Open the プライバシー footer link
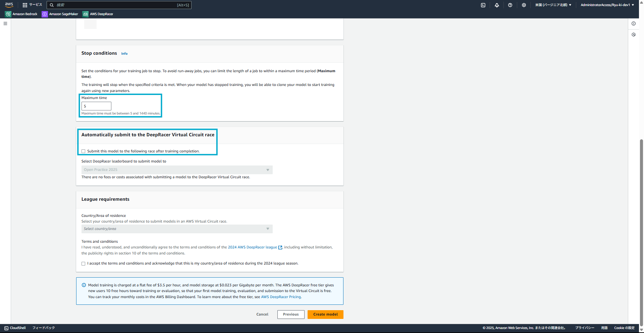 click(x=585, y=328)
